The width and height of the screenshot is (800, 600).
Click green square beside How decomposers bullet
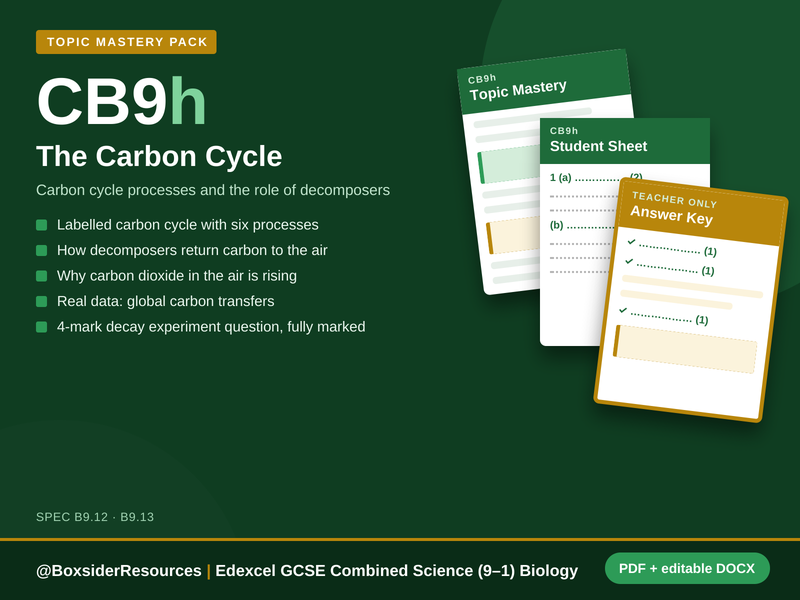(x=42, y=251)
